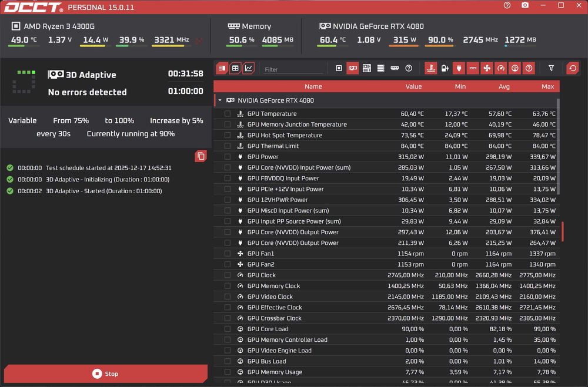Click the 3D Adaptive test title

pyautogui.click(x=91, y=75)
